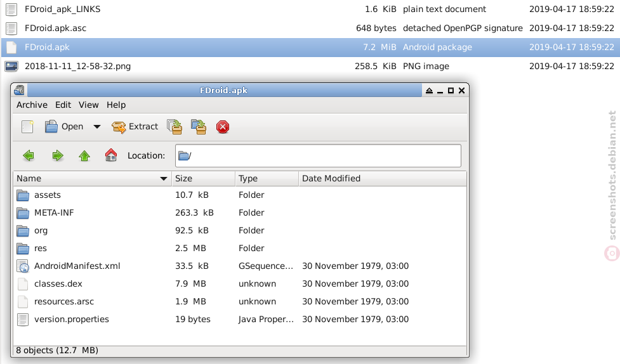The image size is (620, 364).
Task: Add a folder to the archive
Action: pos(199,127)
